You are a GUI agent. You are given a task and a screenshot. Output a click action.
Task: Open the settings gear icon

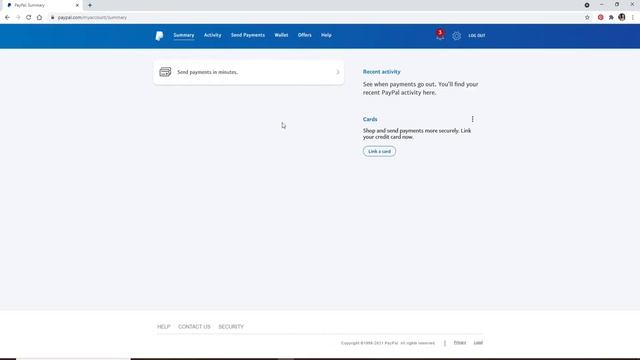tap(456, 36)
